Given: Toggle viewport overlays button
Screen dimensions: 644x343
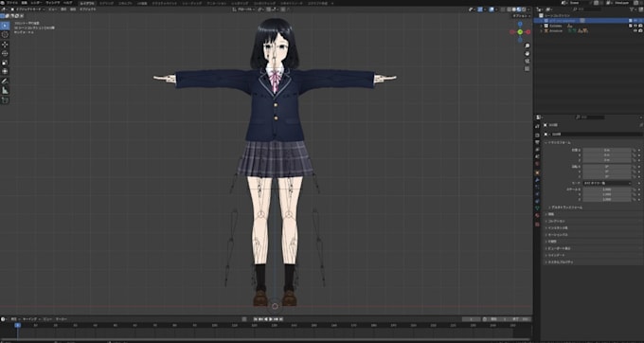Looking at the screenshot, I should click(x=492, y=9).
